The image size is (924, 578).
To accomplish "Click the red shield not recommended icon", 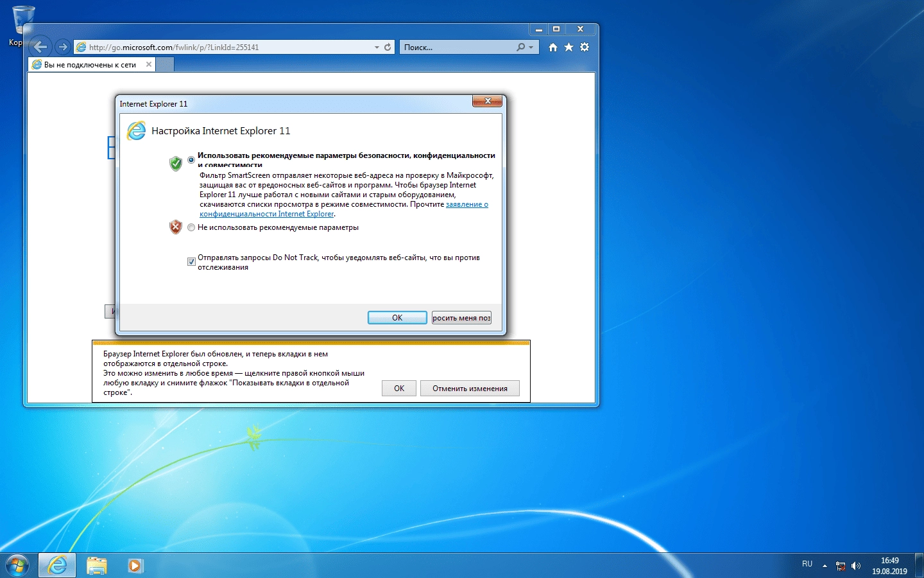I will point(176,227).
